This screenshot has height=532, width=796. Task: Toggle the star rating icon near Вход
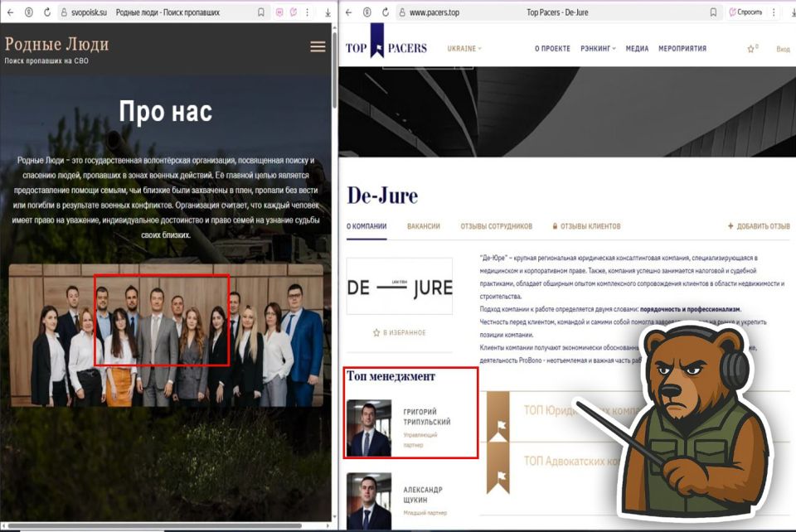749,48
